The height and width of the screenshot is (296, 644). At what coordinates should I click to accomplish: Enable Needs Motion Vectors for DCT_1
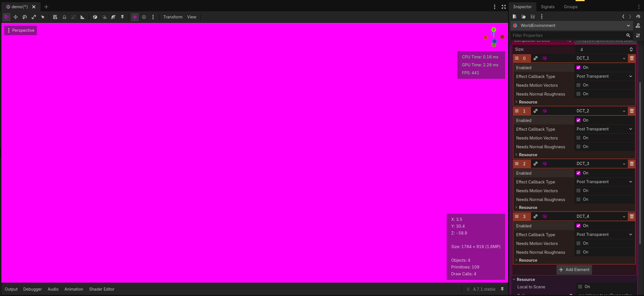coord(578,85)
